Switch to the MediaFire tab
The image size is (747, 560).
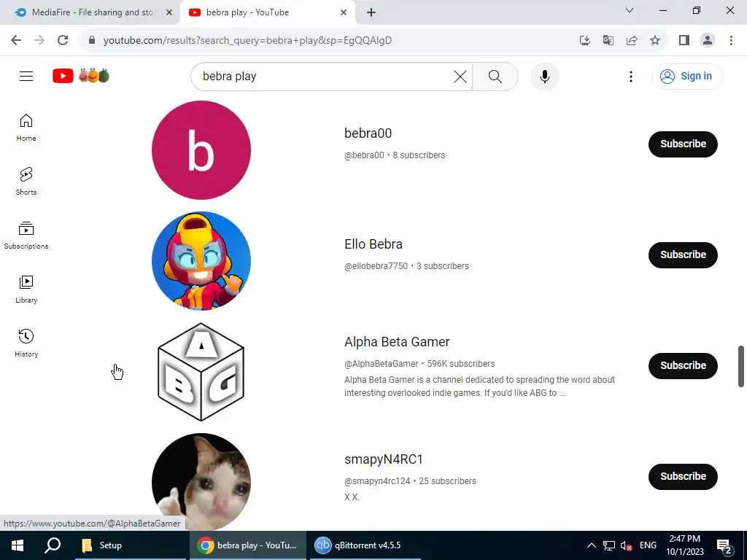point(90,12)
